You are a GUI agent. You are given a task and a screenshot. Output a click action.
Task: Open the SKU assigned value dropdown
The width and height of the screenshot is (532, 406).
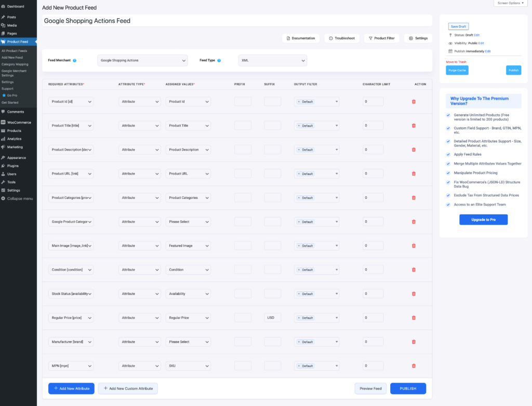188,366
